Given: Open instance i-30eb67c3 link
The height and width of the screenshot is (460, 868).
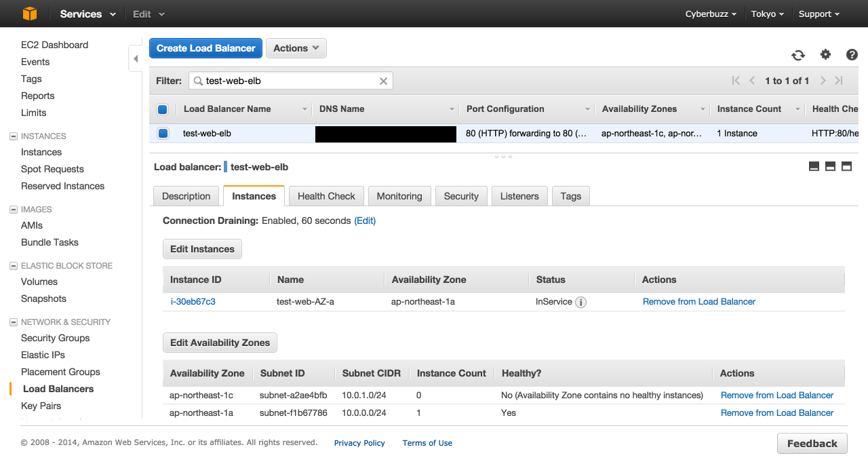Looking at the screenshot, I should [193, 301].
